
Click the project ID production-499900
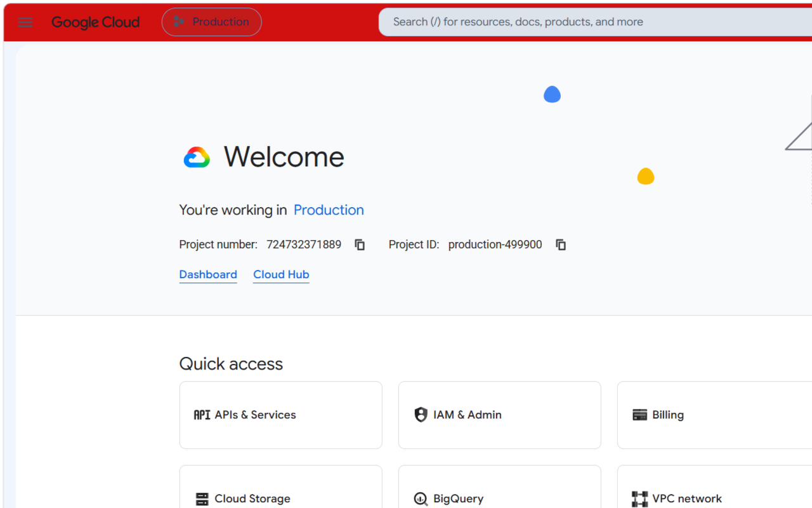pyautogui.click(x=495, y=244)
